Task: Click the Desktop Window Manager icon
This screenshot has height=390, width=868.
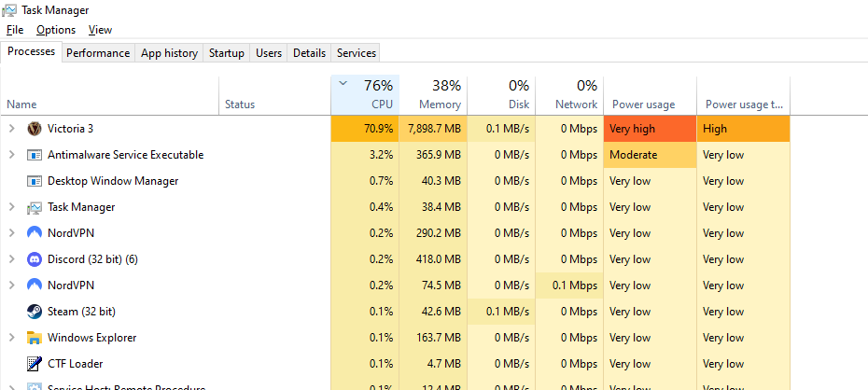Action: 35,181
